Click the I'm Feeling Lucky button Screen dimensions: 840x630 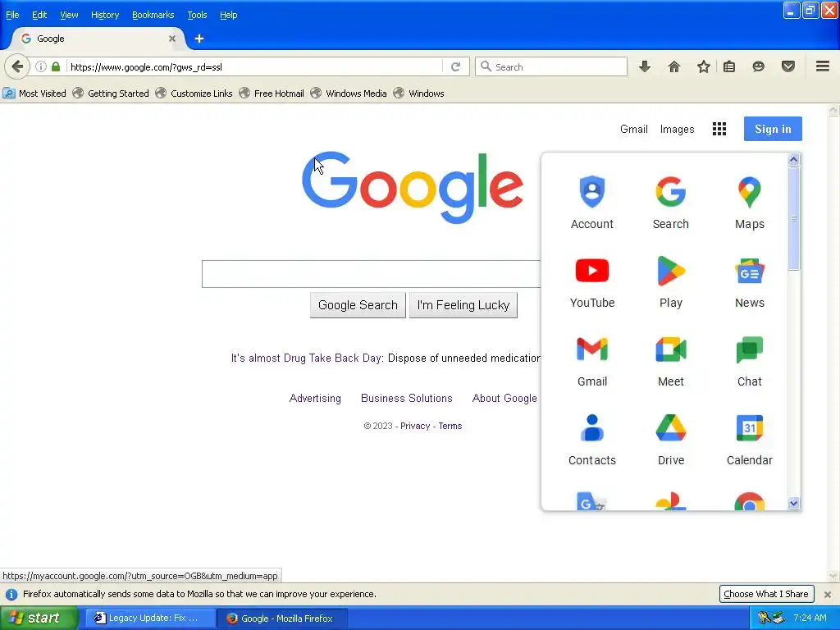(x=463, y=305)
